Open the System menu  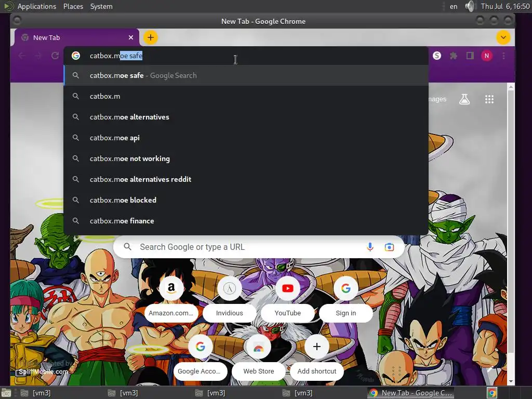[x=101, y=6]
